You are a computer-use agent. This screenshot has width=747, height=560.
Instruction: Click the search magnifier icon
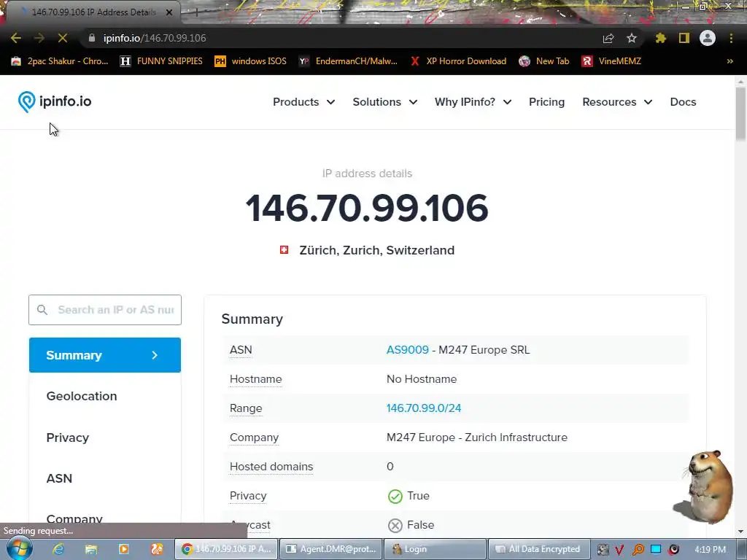point(42,310)
